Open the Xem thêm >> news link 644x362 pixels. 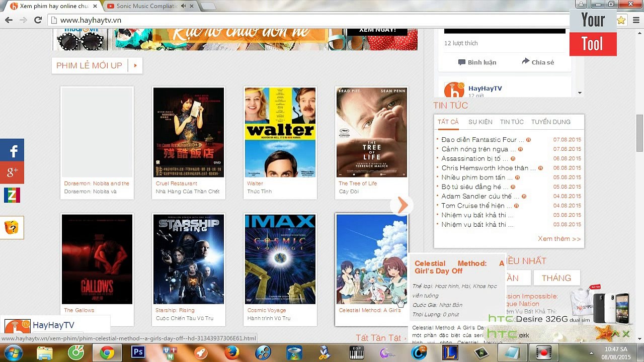(x=559, y=239)
